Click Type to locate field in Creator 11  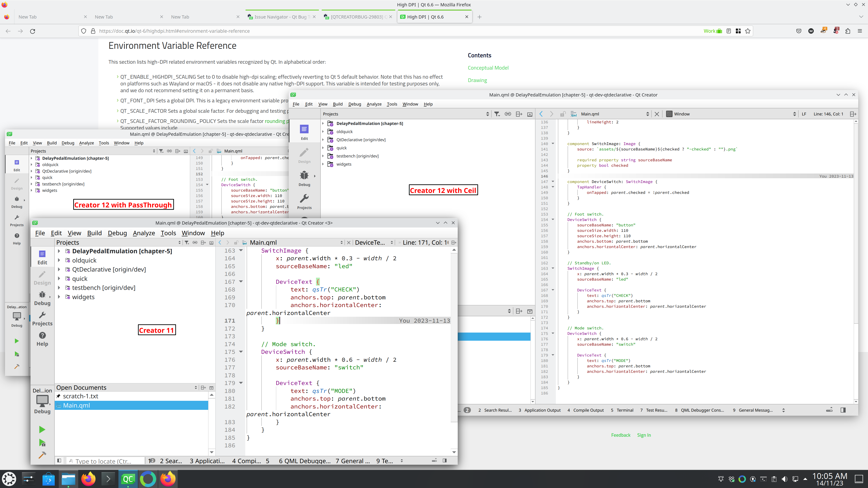(106, 461)
